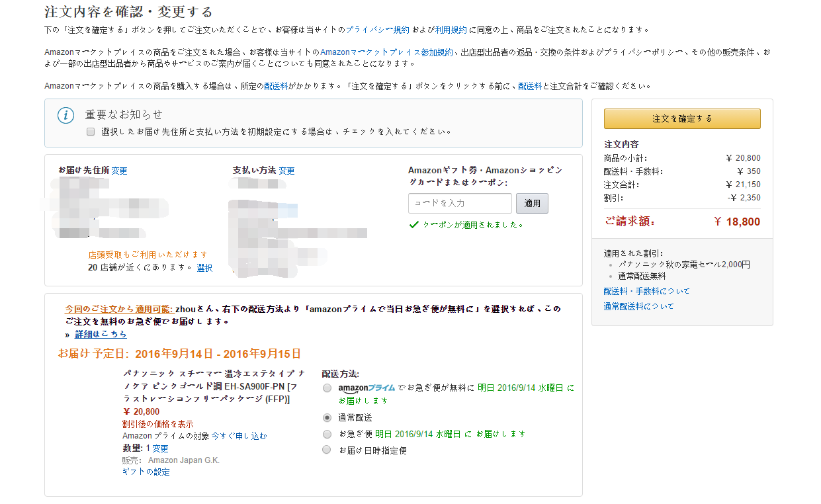Click the item price ￥ 20,800 under product
The height and width of the screenshot is (504, 821).
tap(141, 411)
